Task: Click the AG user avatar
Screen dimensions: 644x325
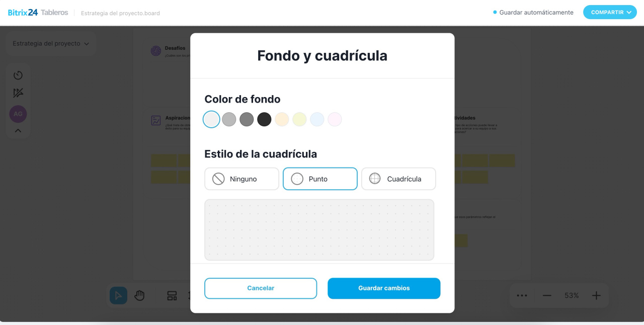Action: pos(18,114)
